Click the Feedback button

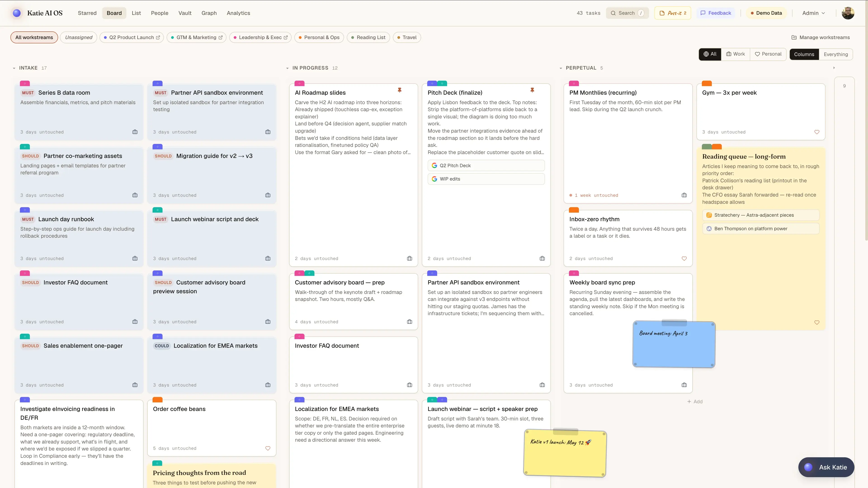click(716, 13)
